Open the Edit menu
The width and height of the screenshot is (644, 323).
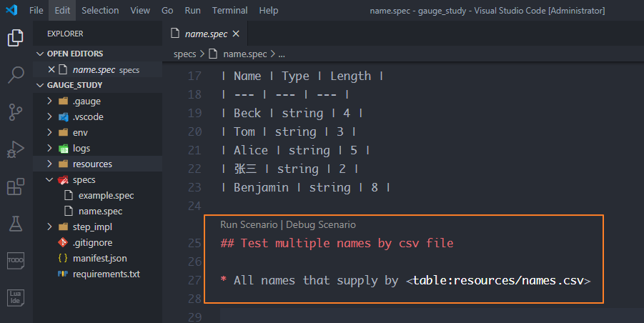(62, 10)
